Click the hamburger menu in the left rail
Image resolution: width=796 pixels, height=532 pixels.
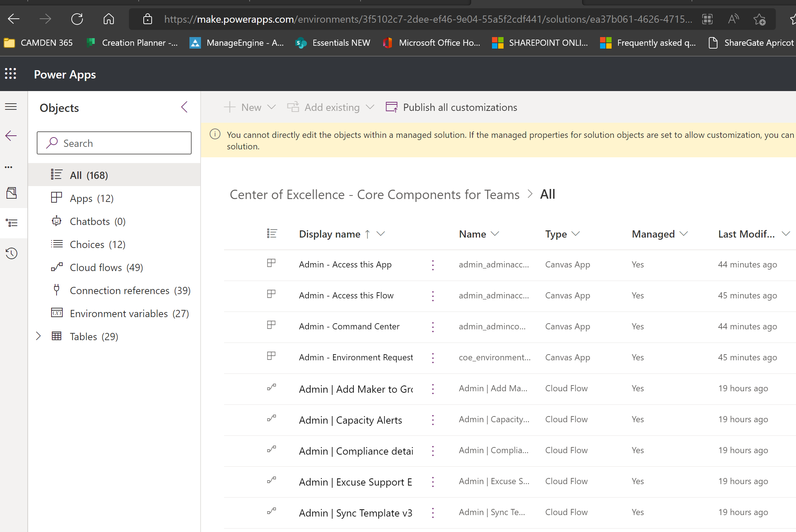10,107
